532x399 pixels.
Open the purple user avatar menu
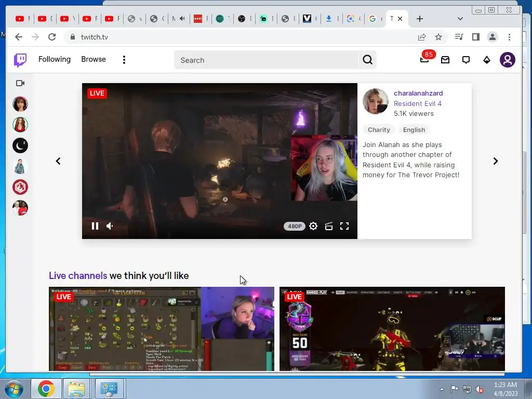coord(507,60)
